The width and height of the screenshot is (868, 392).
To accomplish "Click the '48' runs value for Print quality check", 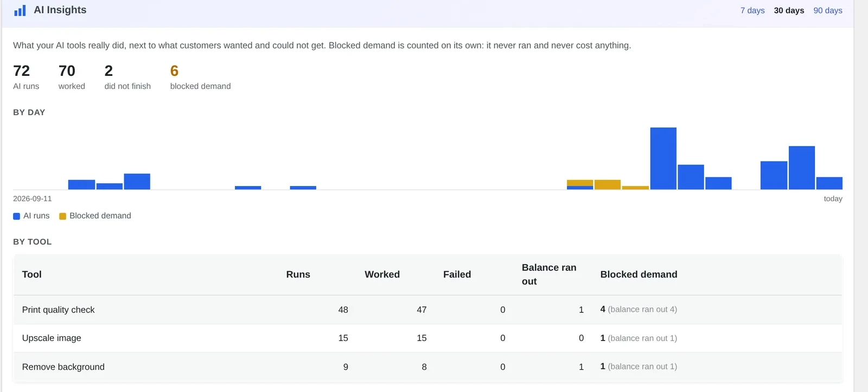I will (x=343, y=310).
